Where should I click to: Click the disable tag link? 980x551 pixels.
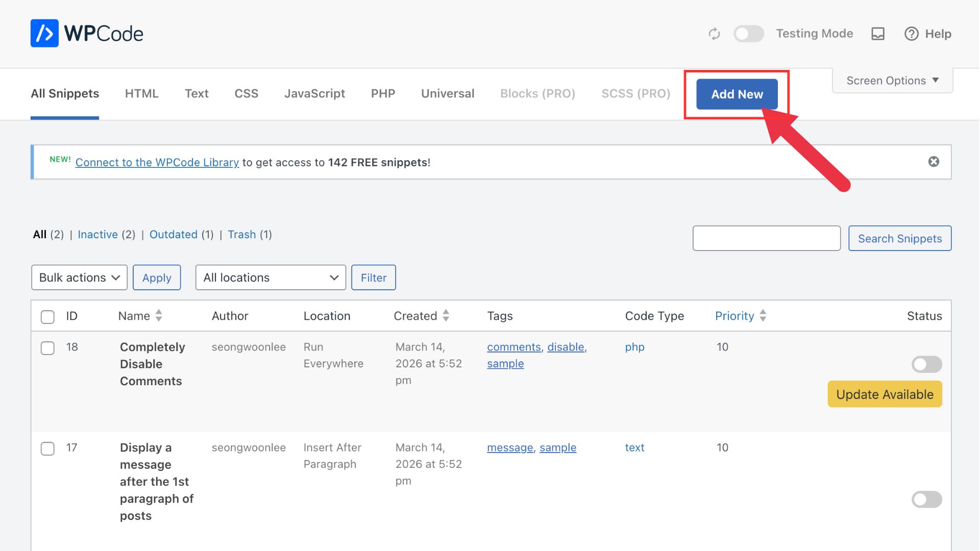pyautogui.click(x=567, y=347)
